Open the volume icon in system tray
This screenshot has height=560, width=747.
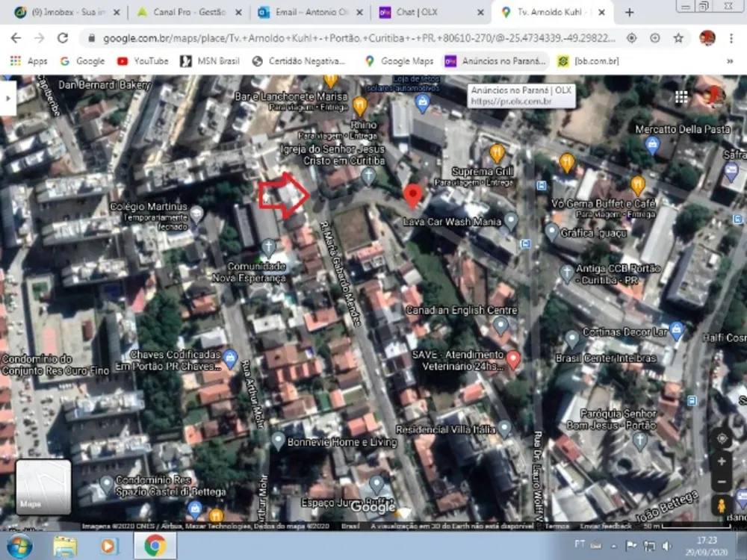(x=667, y=546)
